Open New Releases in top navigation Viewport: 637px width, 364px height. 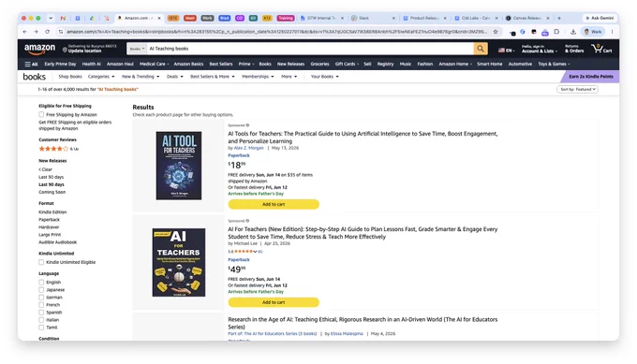(290, 65)
